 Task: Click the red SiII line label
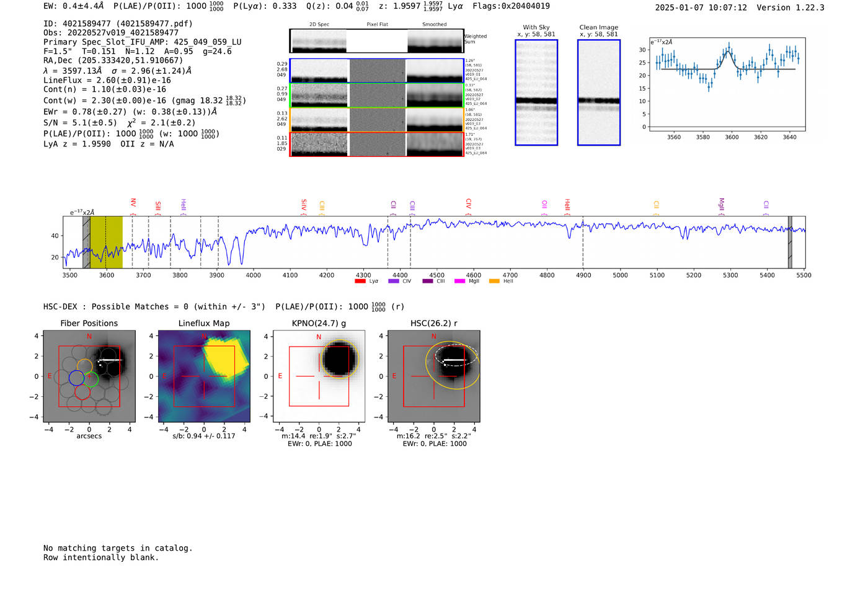click(x=158, y=206)
